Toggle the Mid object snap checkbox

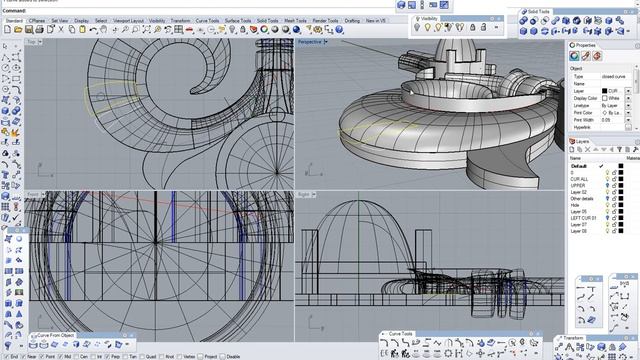click(61, 356)
